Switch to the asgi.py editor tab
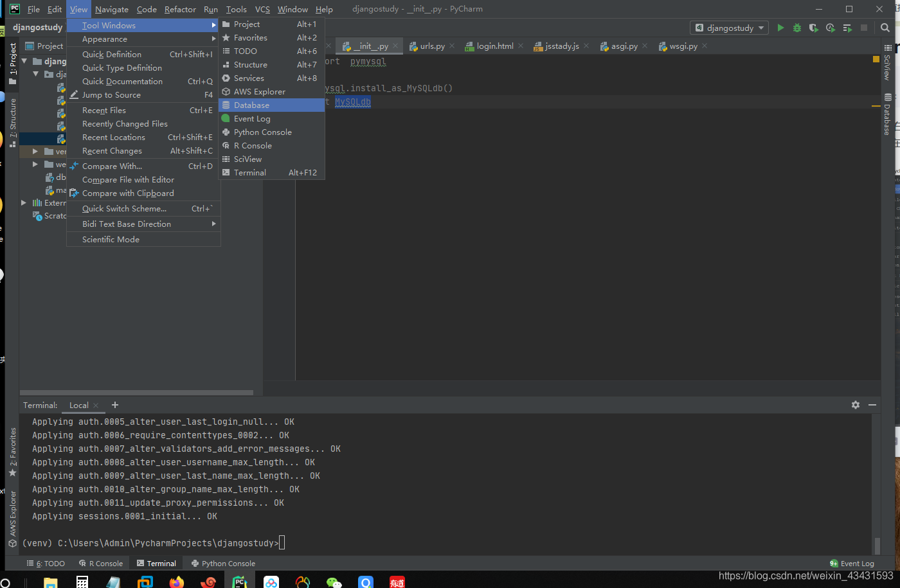Screen dimensions: 900x588 (624, 46)
